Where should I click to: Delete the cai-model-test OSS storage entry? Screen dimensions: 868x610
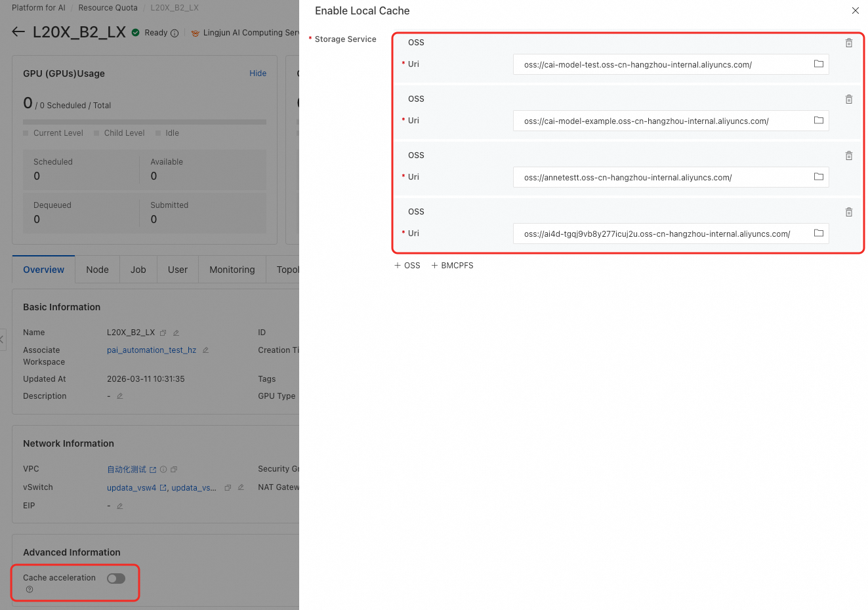pyautogui.click(x=849, y=43)
